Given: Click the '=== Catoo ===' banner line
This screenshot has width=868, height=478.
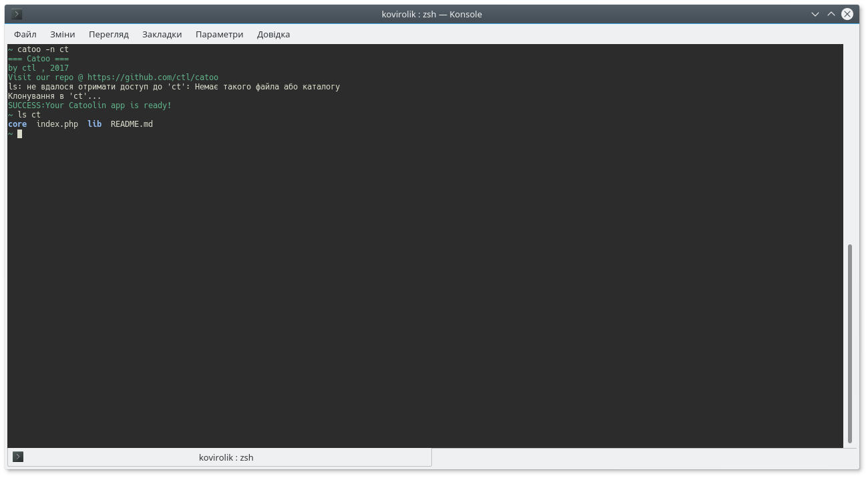Looking at the screenshot, I should (x=38, y=59).
